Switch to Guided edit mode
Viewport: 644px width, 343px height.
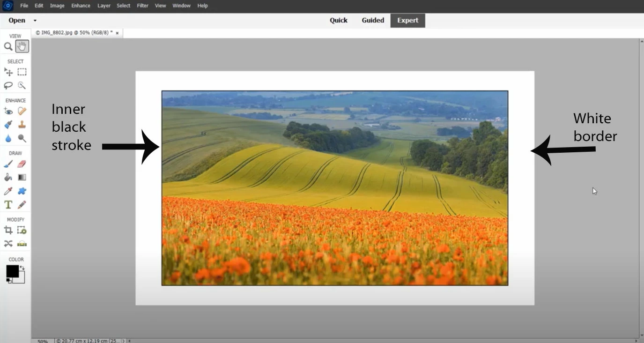[373, 20]
